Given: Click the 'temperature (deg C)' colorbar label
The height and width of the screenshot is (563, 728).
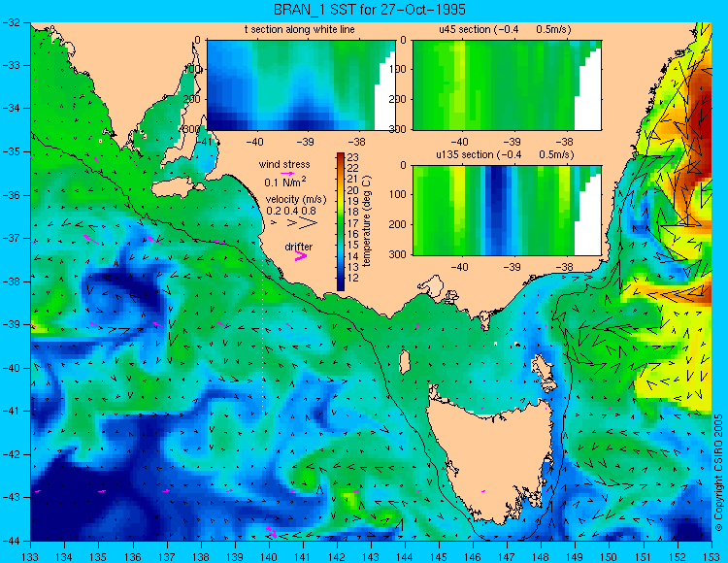Looking at the screenshot, I should (x=367, y=221).
